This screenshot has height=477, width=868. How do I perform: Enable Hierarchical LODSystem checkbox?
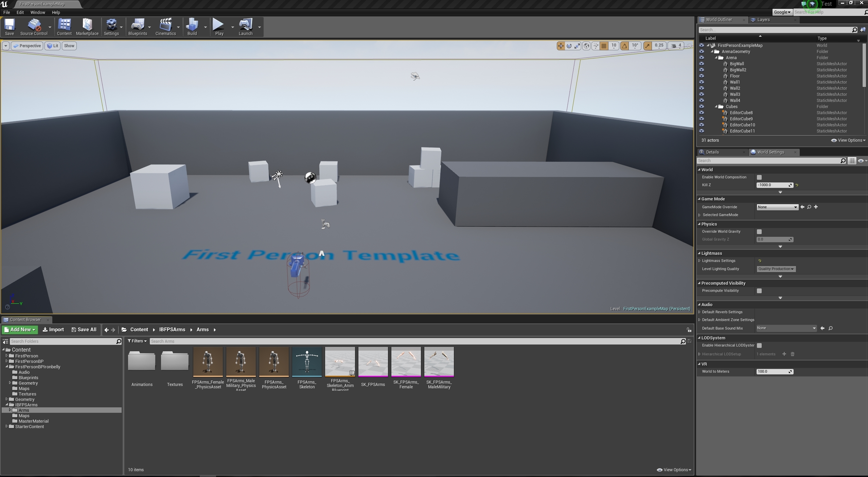pos(759,346)
